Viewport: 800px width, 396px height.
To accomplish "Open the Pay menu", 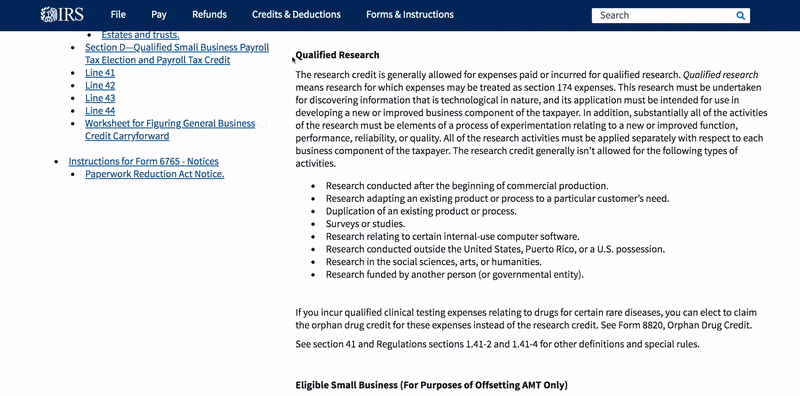I will click(x=159, y=15).
